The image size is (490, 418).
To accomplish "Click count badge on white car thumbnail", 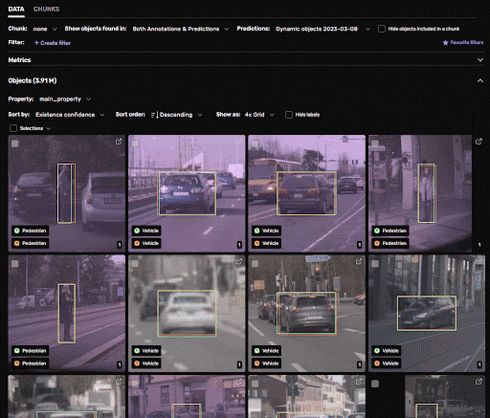I will pyautogui.click(x=239, y=365).
